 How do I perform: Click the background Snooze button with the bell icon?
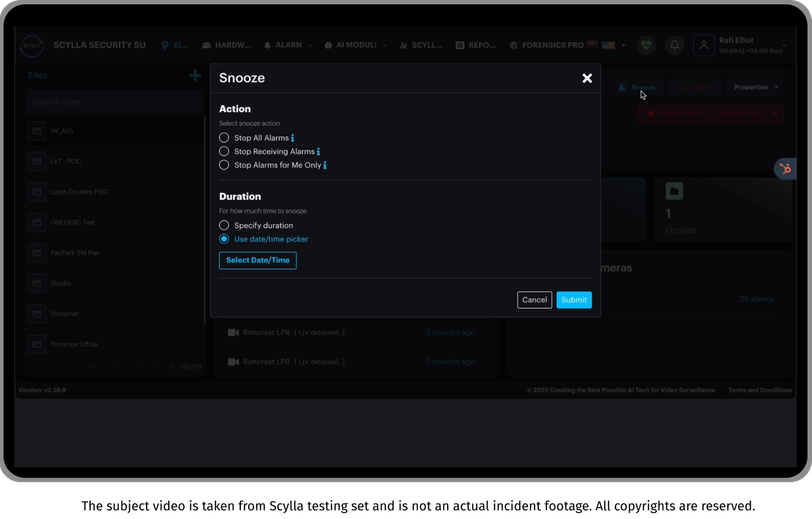[x=636, y=87]
